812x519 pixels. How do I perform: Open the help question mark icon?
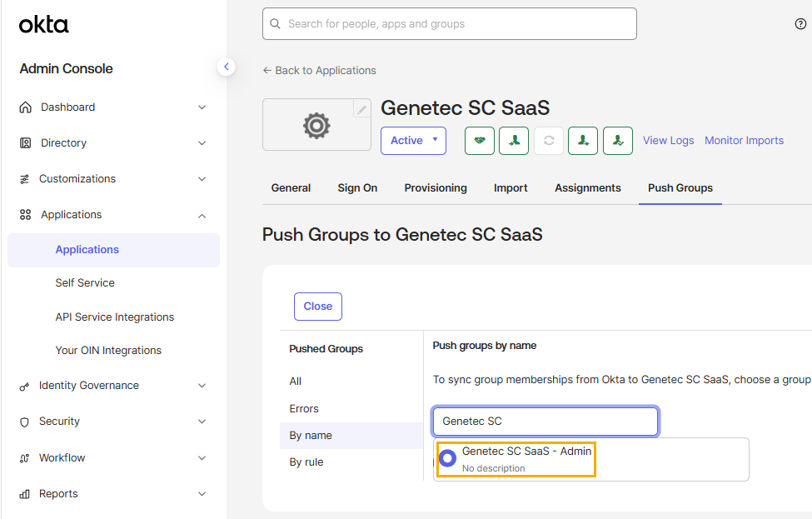[x=800, y=24]
